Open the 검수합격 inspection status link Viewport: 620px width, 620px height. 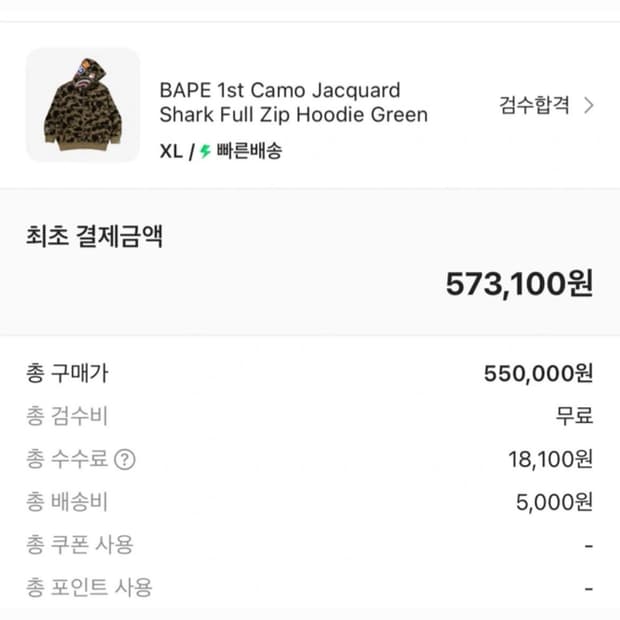coord(535,105)
